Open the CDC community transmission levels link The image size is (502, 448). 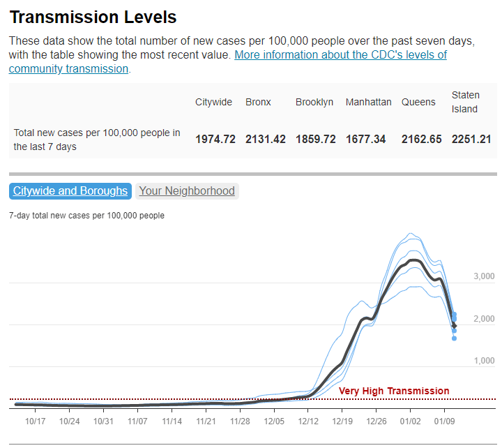(340, 54)
